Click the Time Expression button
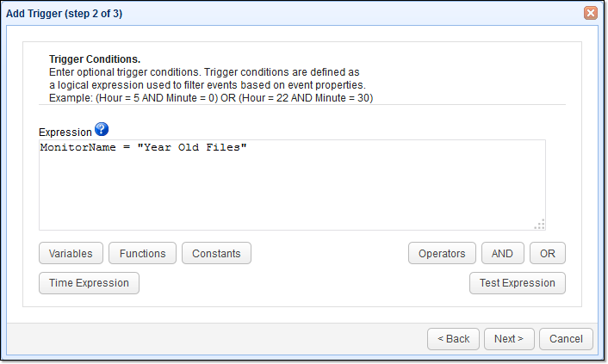 [x=89, y=283]
